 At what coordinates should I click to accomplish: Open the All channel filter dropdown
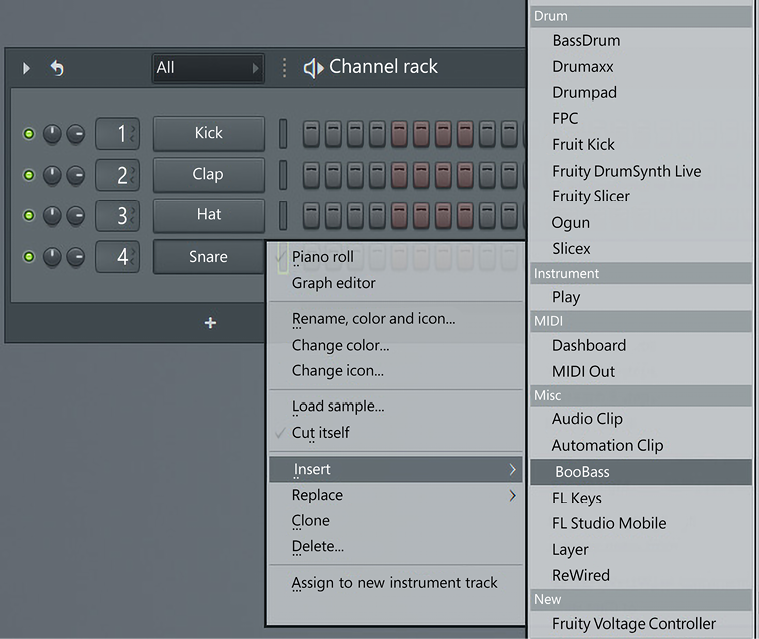208,68
